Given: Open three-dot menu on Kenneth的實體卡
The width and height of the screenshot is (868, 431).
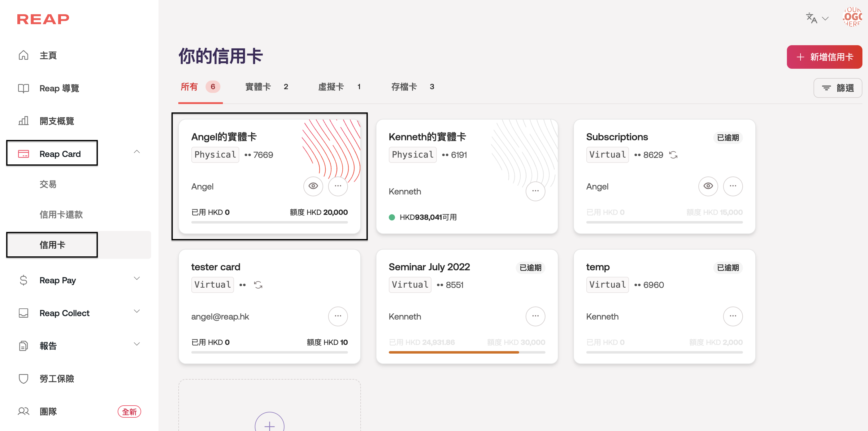Looking at the screenshot, I should (x=535, y=191).
